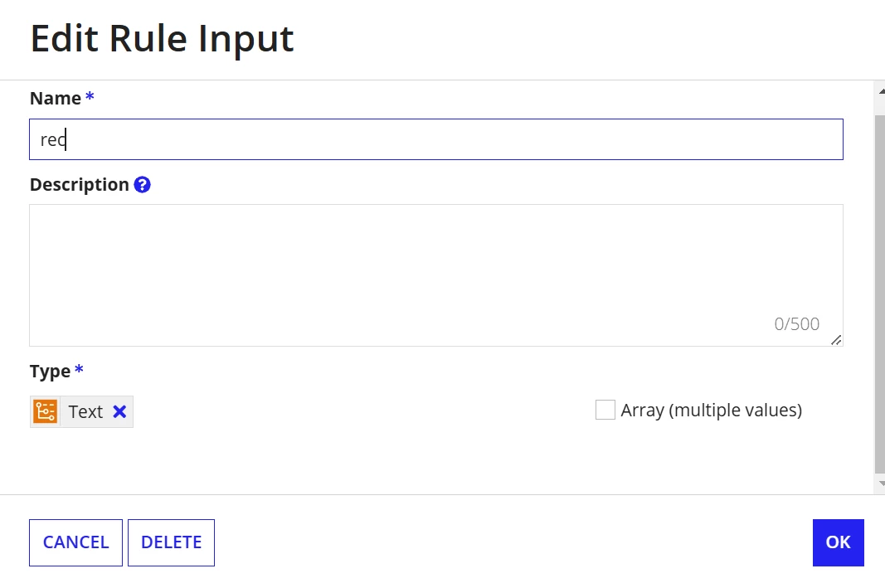This screenshot has height=588, width=885.
Task: Click the CANCEL button
Action: point(75,542)
